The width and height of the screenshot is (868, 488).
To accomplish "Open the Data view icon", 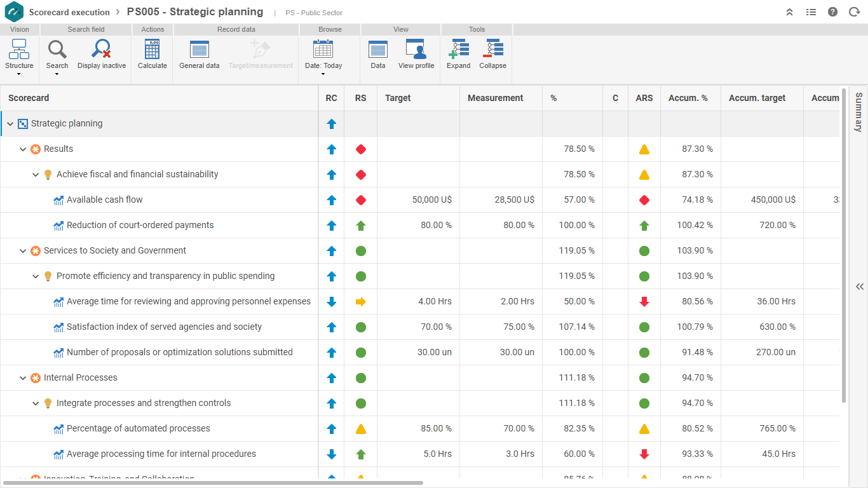I will 378,49.
